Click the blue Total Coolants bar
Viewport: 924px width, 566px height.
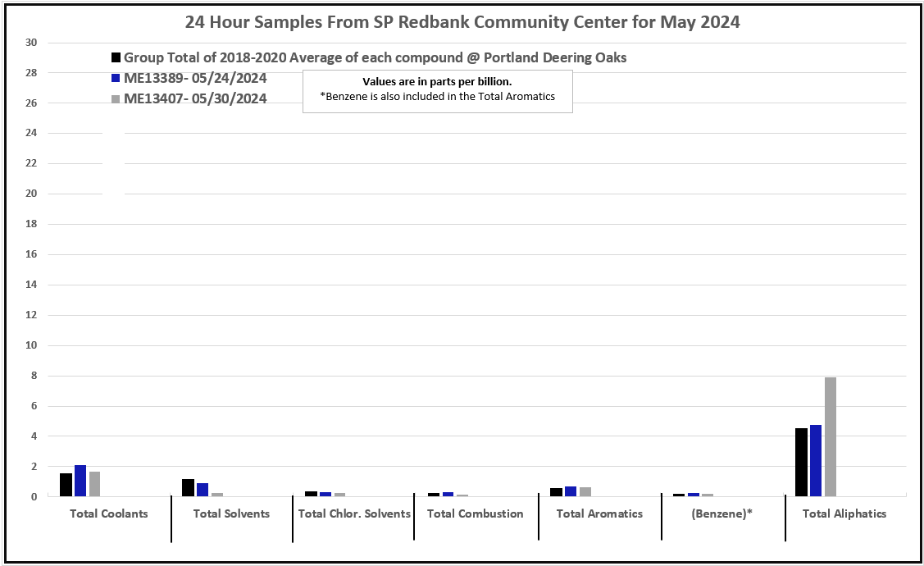tap(80, 481)
